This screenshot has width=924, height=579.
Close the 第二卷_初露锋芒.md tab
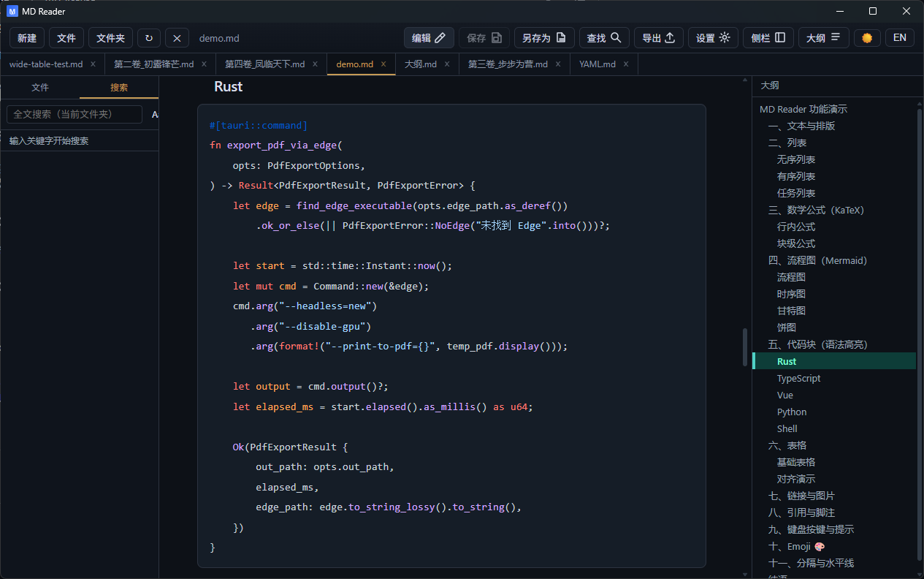pyautogui.click(x=204, y=64)
